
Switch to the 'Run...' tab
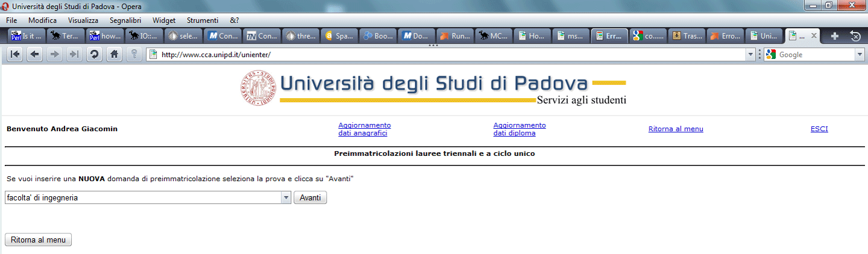point(455,36)
